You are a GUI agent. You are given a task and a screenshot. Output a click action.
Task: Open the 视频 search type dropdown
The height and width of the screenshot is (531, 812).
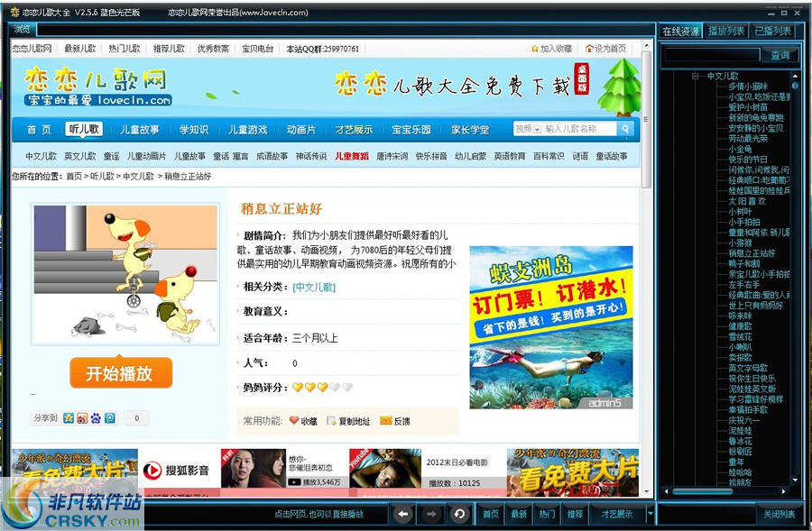[537, 129]
